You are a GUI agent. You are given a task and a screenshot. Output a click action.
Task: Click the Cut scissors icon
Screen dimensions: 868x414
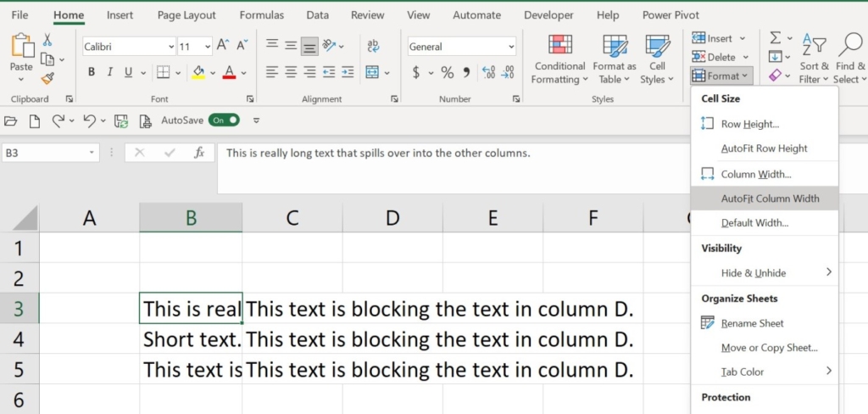coord(47,40)
